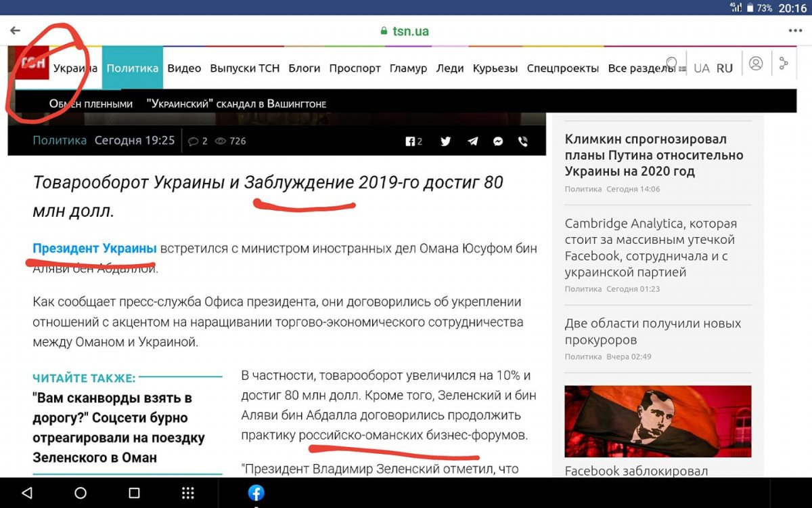The width and height of the screenshot is (812, 508).
Task: Expand the 'Все разделы' sections menu
Action: [640, 68]
